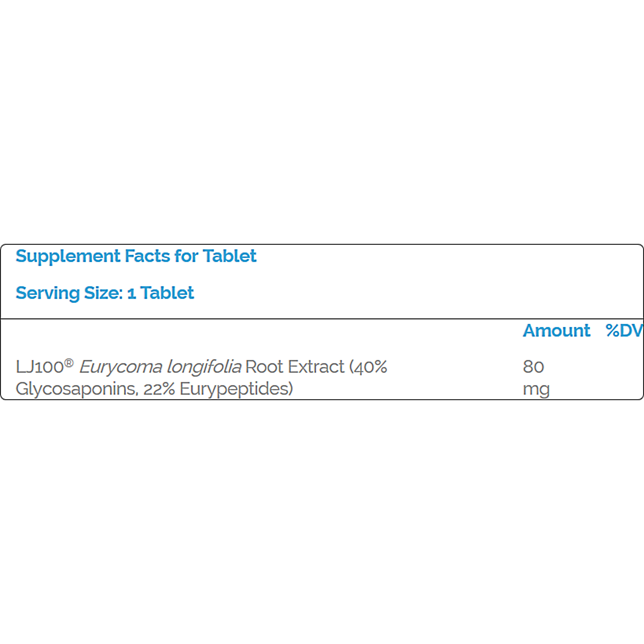
Task: Click the number 1 in Serving Size
Action: 131,294
